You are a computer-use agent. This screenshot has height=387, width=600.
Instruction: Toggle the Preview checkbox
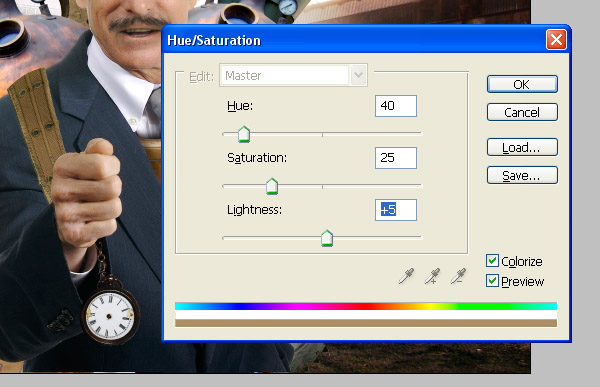[492, 281]
